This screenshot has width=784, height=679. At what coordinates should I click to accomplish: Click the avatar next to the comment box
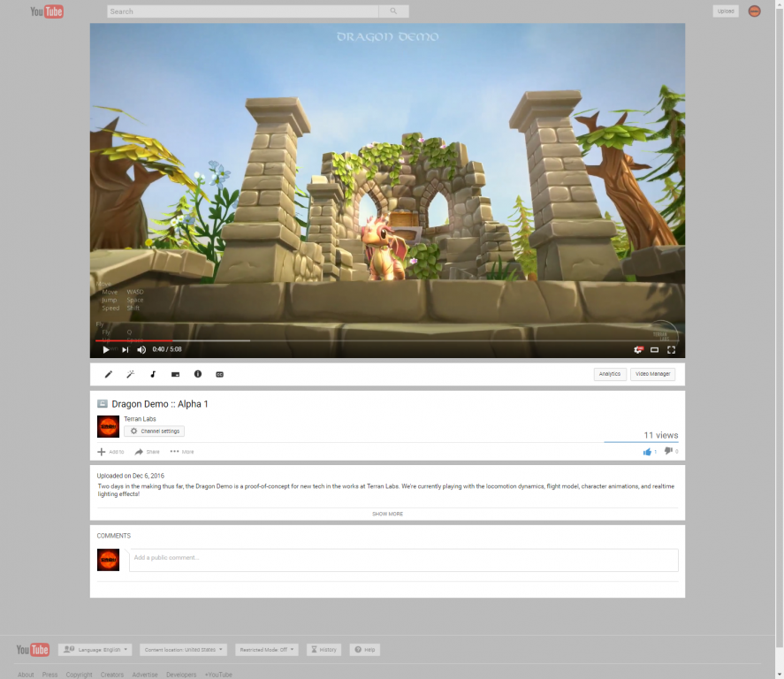(x=108, y=560)
